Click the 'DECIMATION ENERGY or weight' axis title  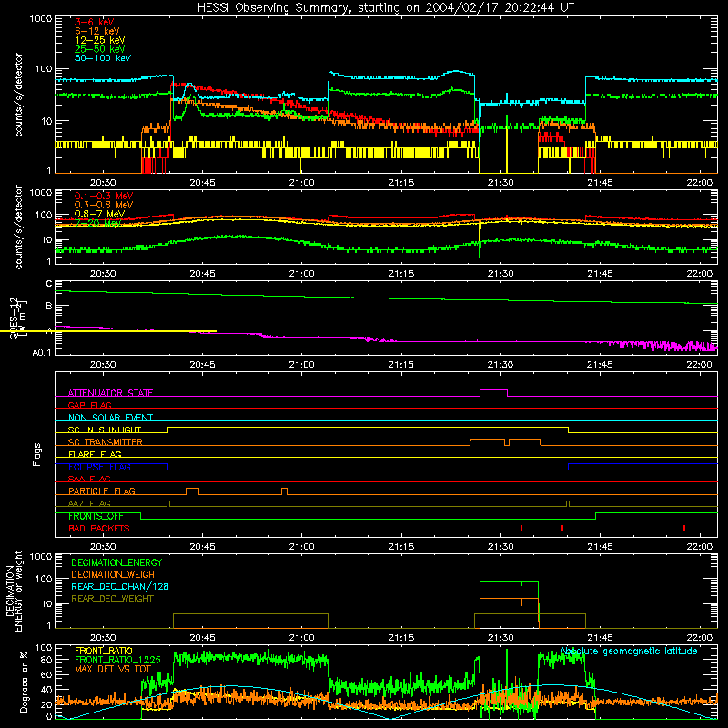(x=14, y=591)
